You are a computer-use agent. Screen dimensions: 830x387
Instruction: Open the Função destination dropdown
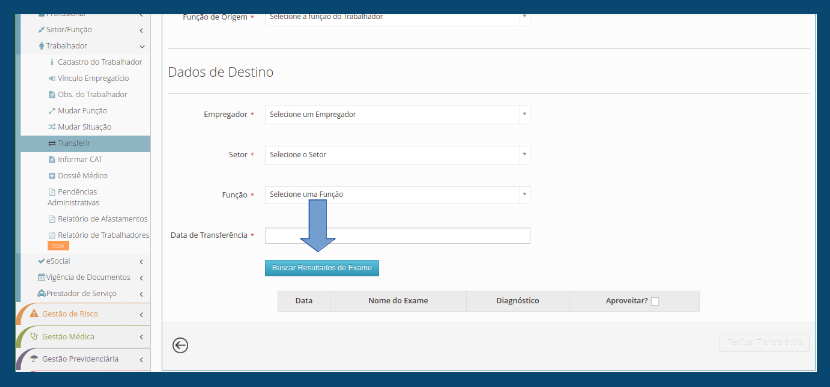tap(398, 195)
